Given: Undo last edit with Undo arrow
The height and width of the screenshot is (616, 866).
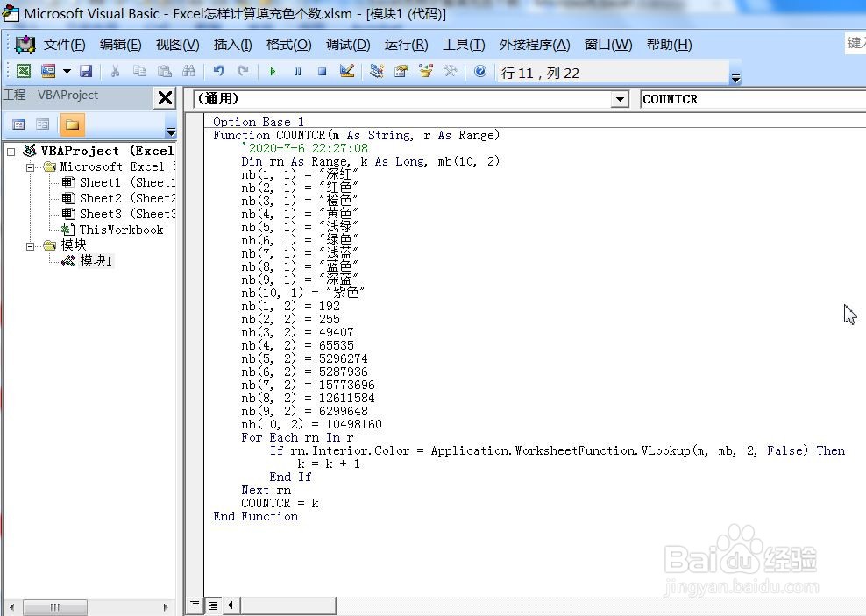Looking at the screenshot, I should point(219,71).
